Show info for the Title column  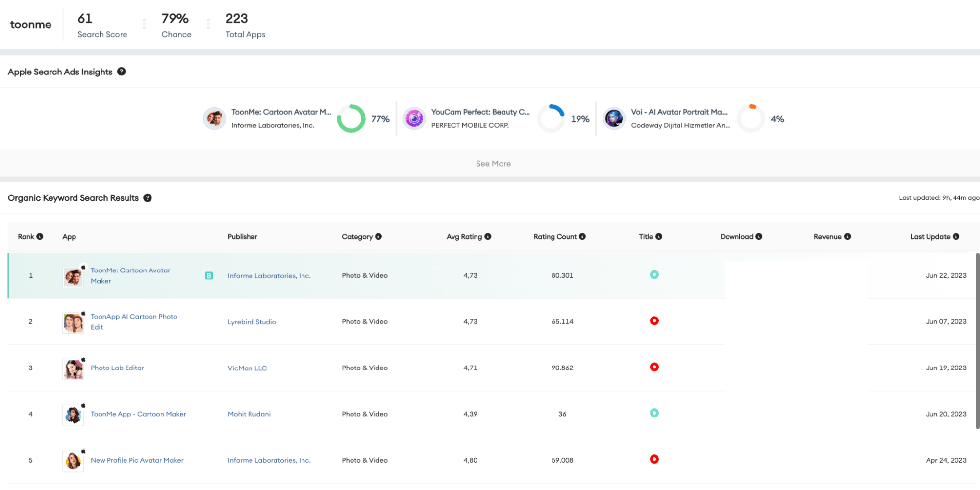659,236
